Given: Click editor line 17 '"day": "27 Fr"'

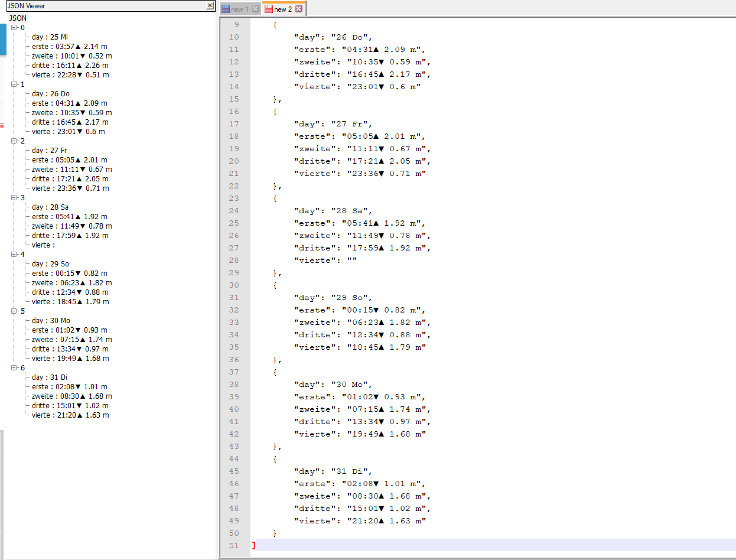Looking at the screenshot, I should click(333, 124).
